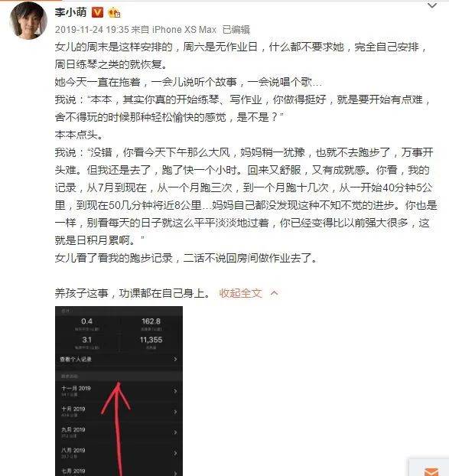Open 李小萌's profile avatar photo

click(x=28, y=21)
